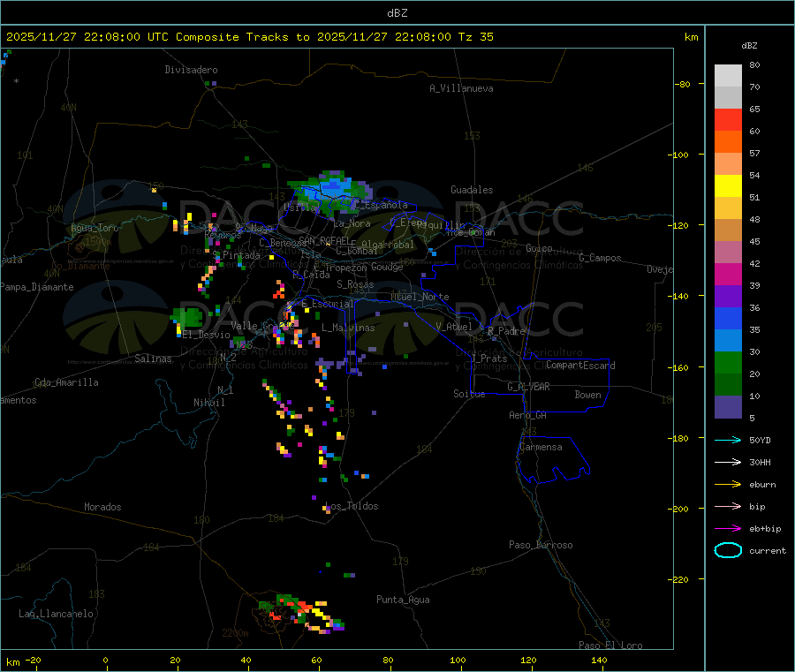Click the pink bip arrow legend icon
Viewport: 795px width, 672px height.
(x=728, y=506)
